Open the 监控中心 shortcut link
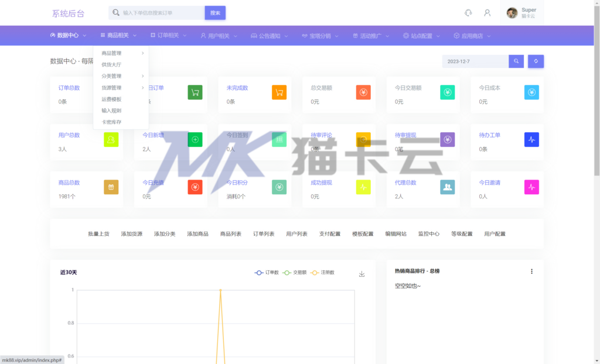600x364 pixels. click(x=429, y=234)
